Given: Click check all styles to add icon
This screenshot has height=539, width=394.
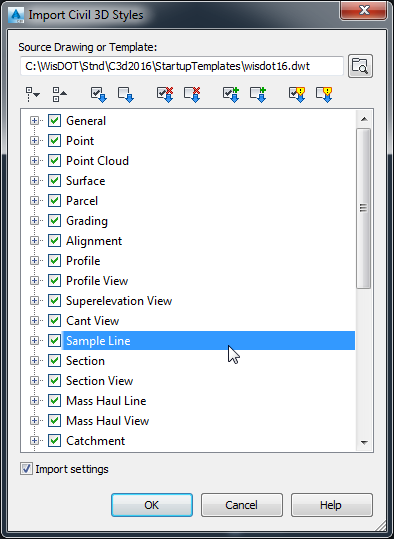Looking at the screenshot, I should (x=231, y=94).
